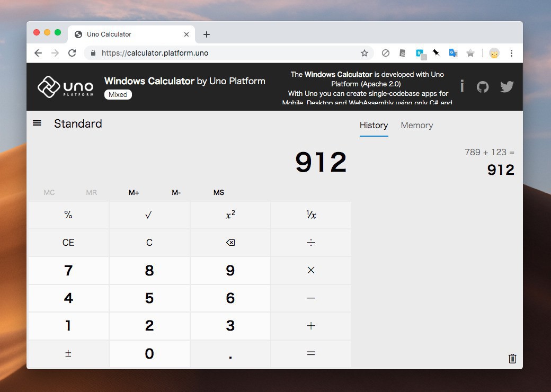The width and height of the screenshot is (551, 392).
Task: Click the backspace delete key icon
Action: (x=230, y=243)
